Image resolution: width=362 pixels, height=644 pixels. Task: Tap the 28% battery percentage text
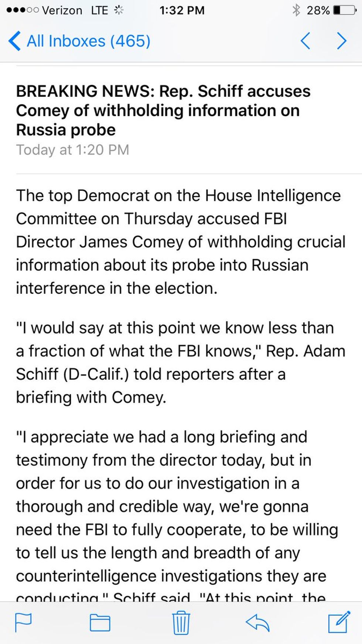coord(318,10)
